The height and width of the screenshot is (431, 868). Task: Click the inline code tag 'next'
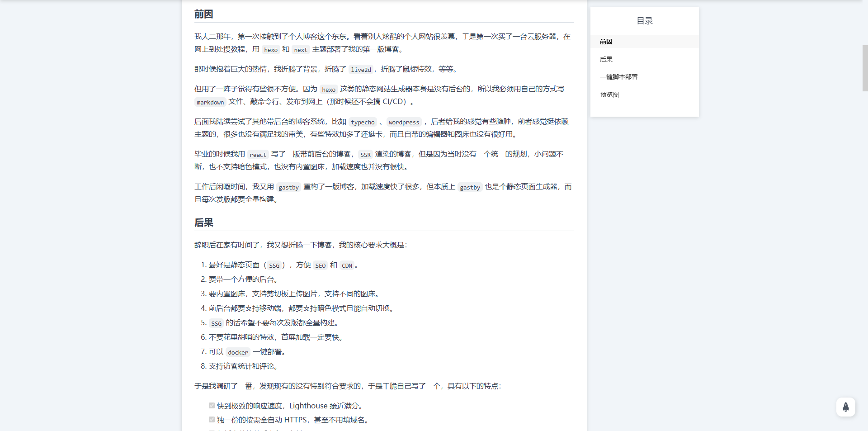click(300, 50)
